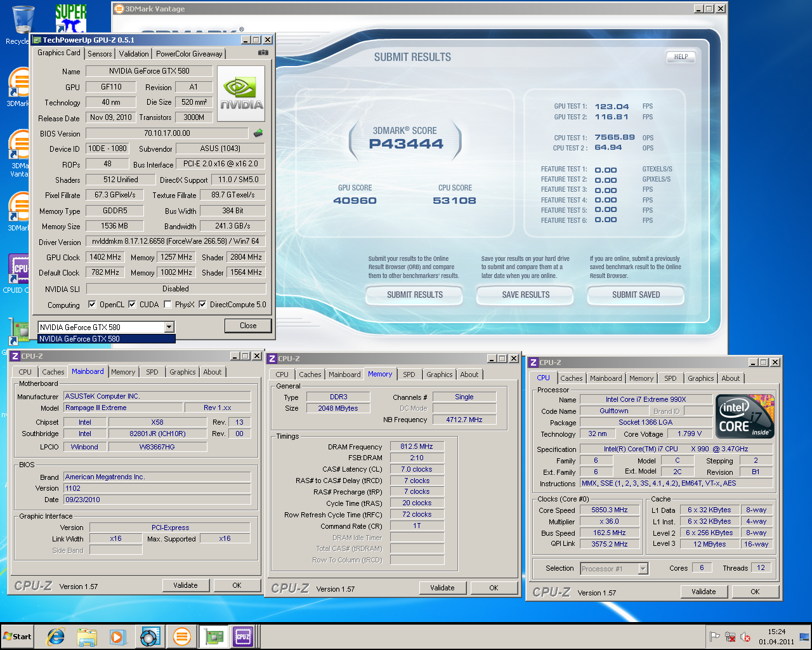Open the Processor #1 selection dropdown
This screenshot has width=812, height=650.
pyautogui.click(x=643, y=569)
